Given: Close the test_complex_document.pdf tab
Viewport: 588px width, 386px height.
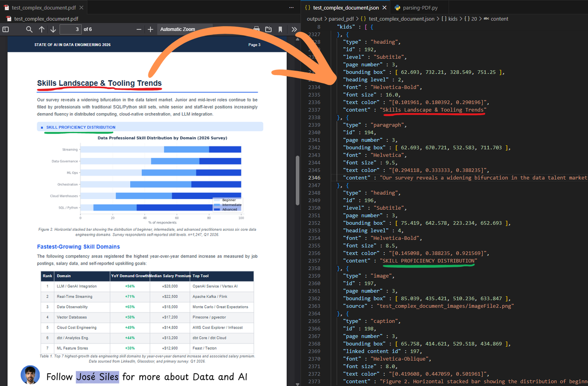Looking at the screenshot, I should click(81, 8).
